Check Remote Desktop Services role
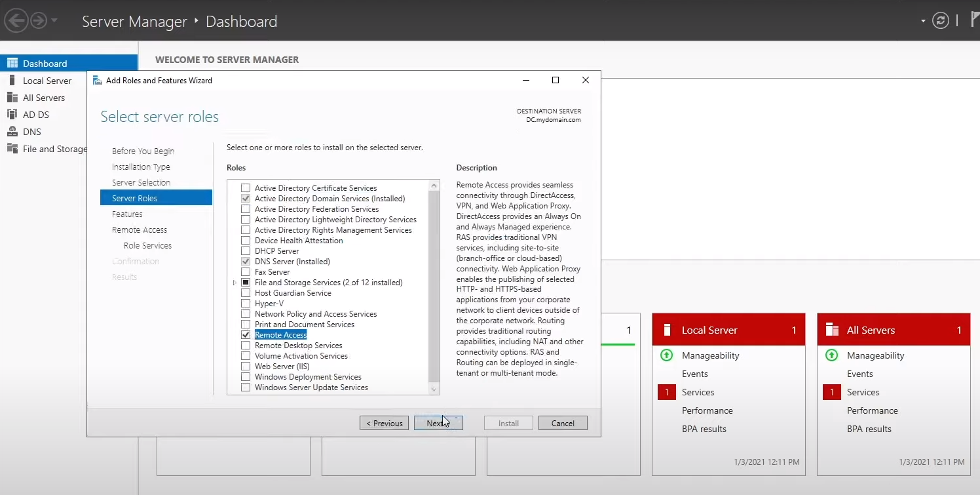Screen dimensions: 980x495 click(246, 346)
